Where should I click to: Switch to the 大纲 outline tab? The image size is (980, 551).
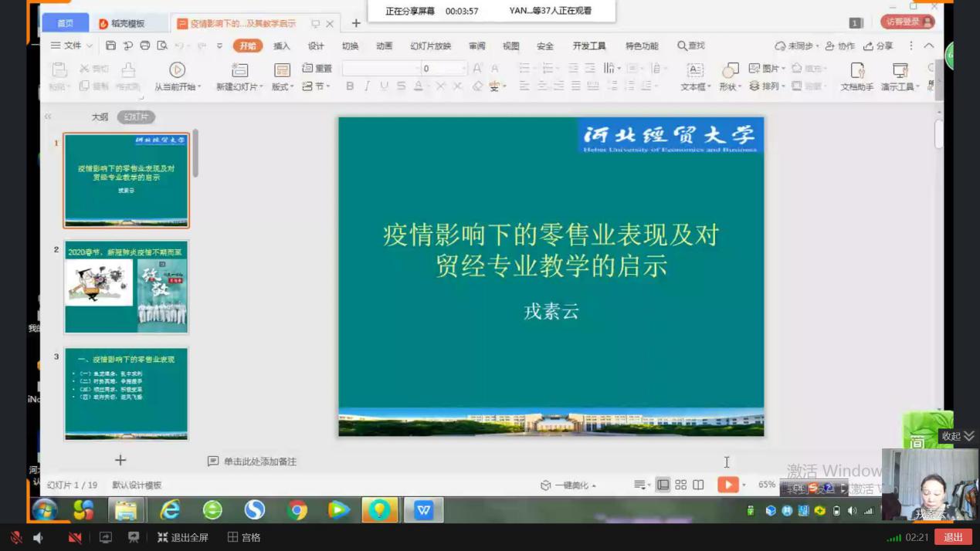[100, 117]
